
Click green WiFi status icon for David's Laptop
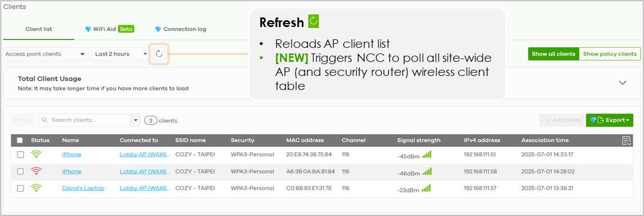point(36,188)
